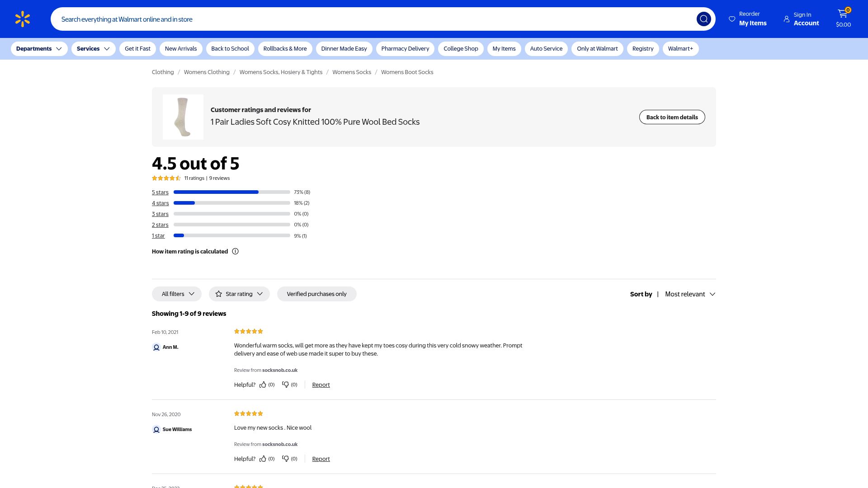The image size is (868, 488).
Task: Expand the Services menu
Action: point(94,49)
